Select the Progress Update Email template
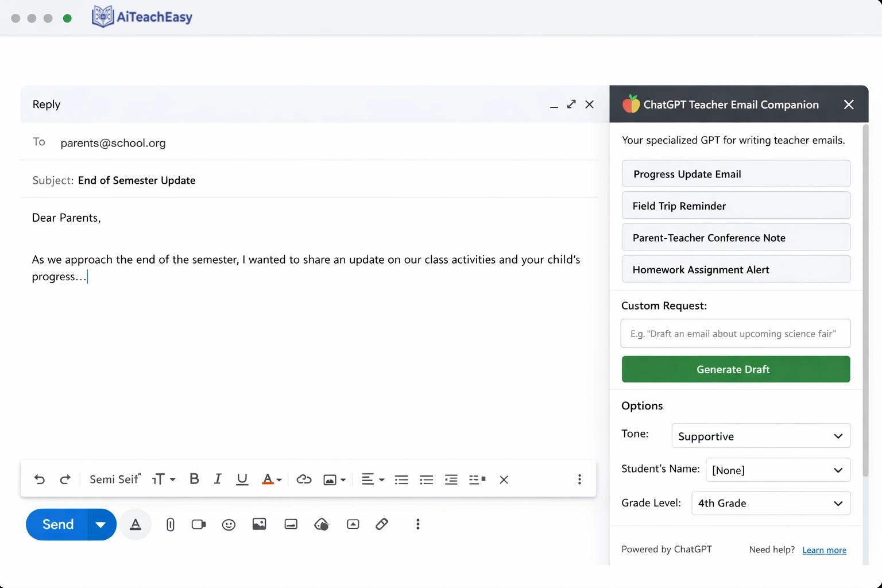This screenshot has width=882, height=588. coord(736,173)
